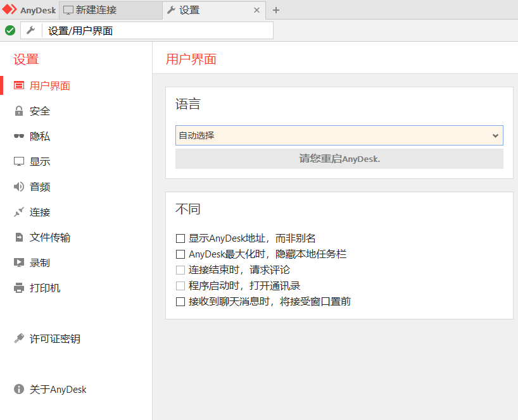The width and height of the screenshot is (518, 420).
Task: Open the 安全 settings section
Action: click(x=40, y=111)
